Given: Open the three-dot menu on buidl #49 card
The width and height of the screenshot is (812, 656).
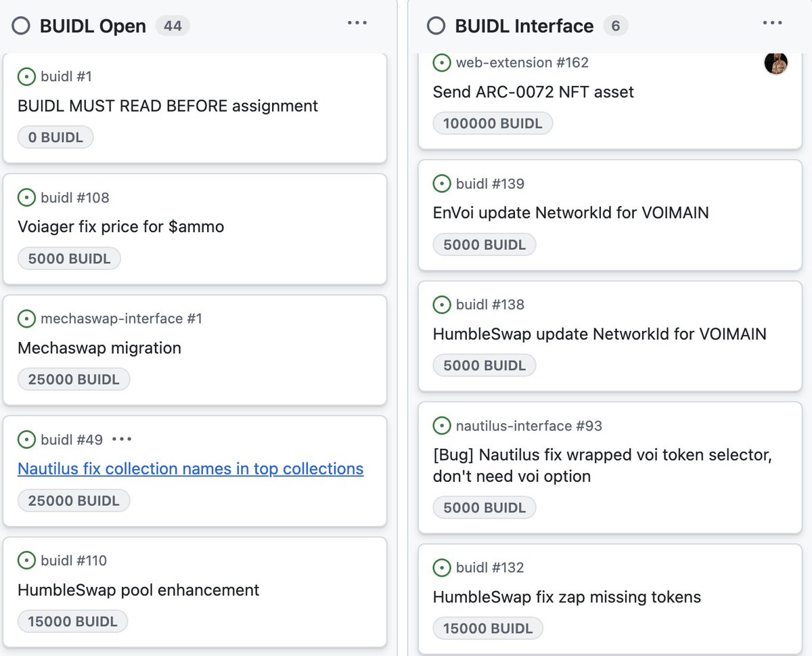Looking at the screenshot, I should (x=122, y=439).
